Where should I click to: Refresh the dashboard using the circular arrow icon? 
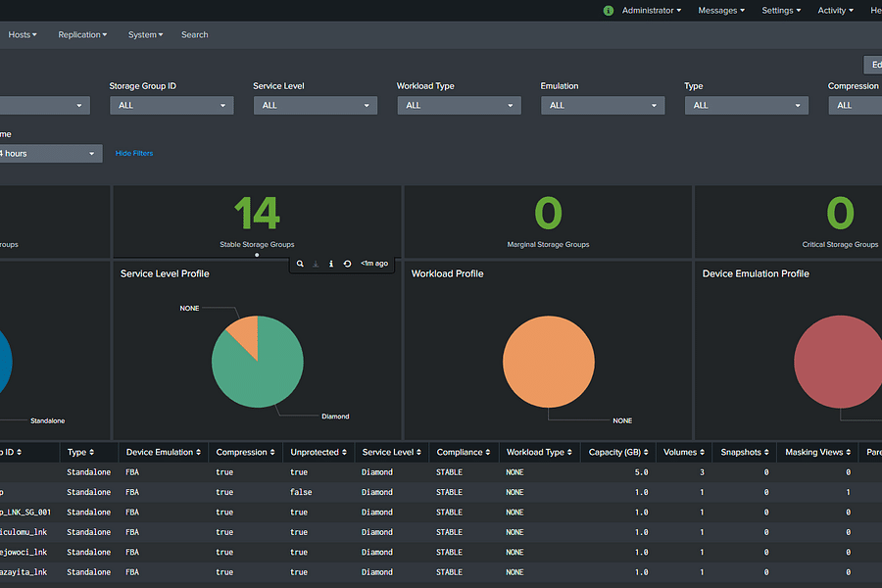[x=347, y=263]
